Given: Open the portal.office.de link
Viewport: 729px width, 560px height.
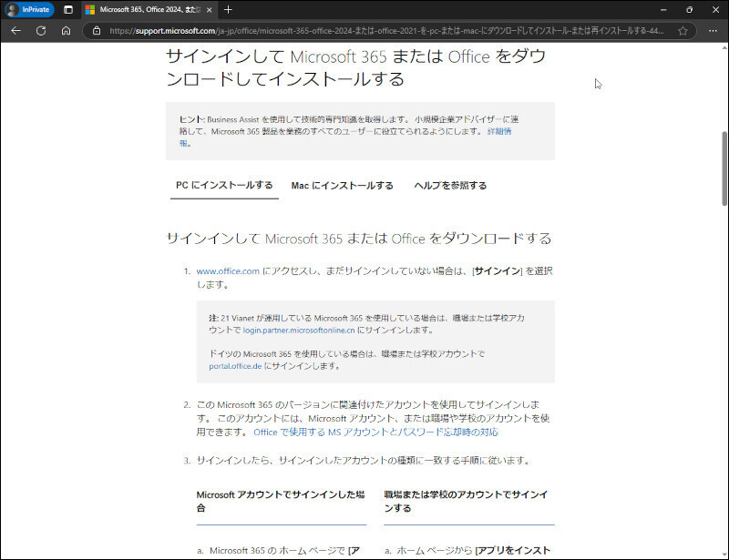Looking at the screenshot, I should (x=235, y=366).
